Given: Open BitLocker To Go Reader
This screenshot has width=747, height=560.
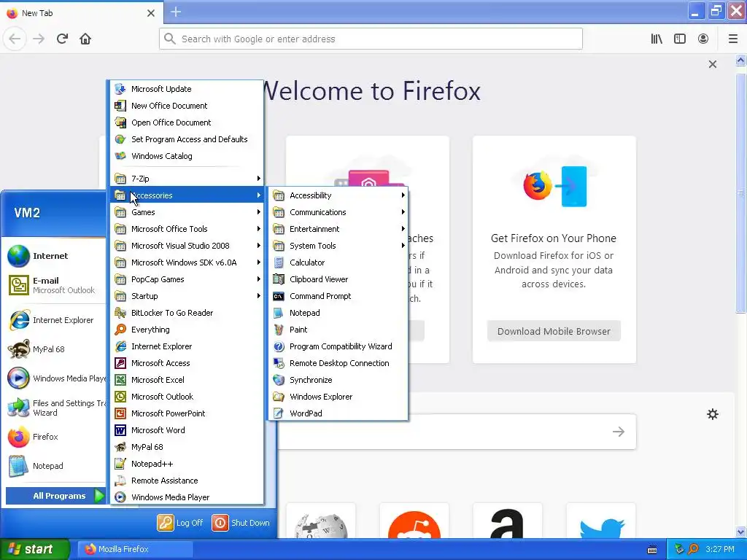Looking at the screenshot, I should [187, 313].
